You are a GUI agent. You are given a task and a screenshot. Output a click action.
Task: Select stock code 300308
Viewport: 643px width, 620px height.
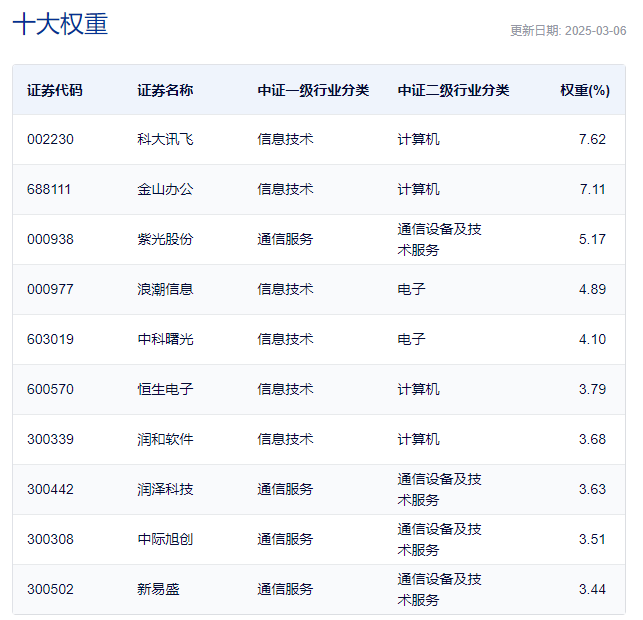pyautogui.click(x=50, y=540)
